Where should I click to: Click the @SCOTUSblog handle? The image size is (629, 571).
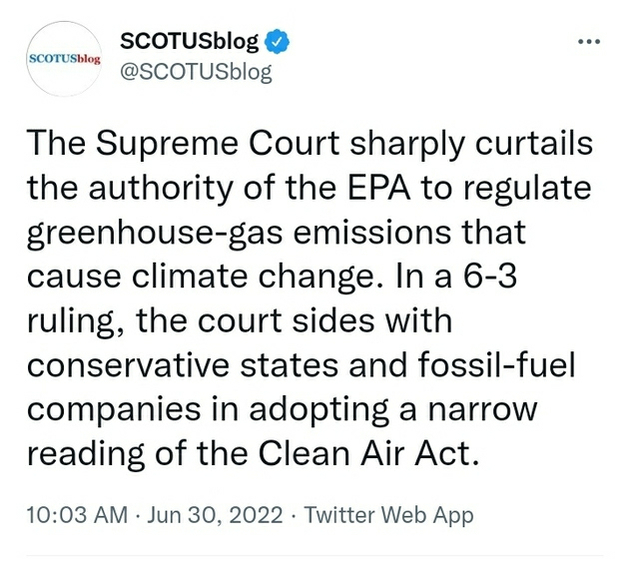coord(195,74)
